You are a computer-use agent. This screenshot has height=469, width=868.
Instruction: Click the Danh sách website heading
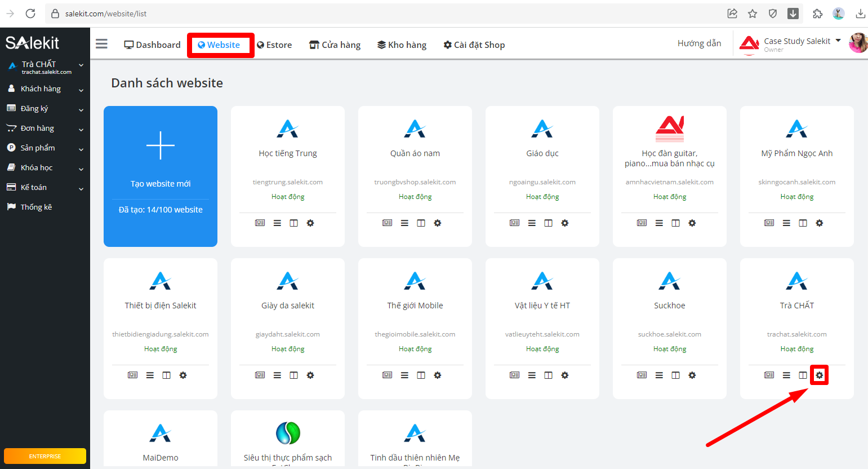pos(167,83)
